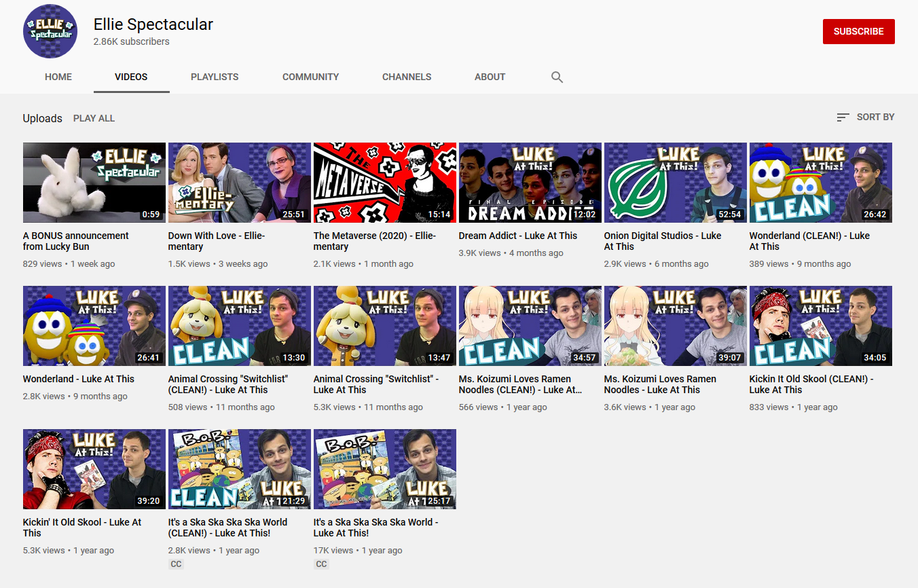Play the red Metaverse thumbnail, 15:14
The width and height of the screenshot is (918, 588).
[x=385, y=183]
